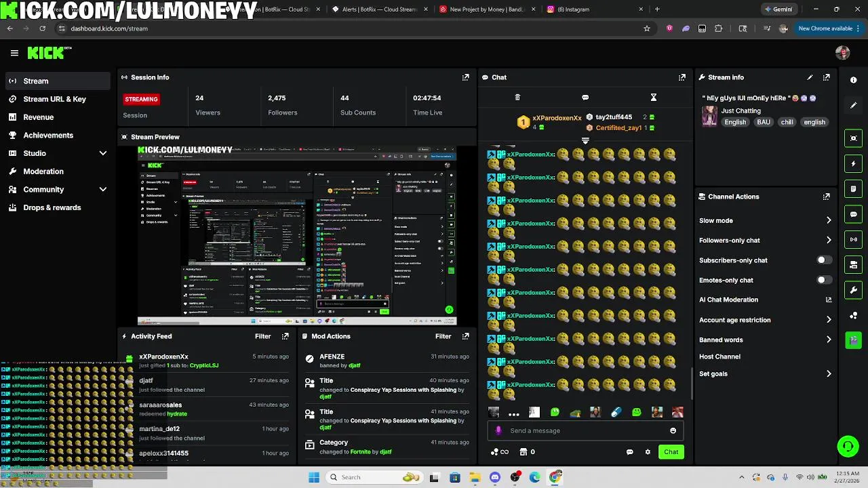Viewport: 868px width, 488px height.
Task: Click the chat scrollbar
Action: point(692,384)
